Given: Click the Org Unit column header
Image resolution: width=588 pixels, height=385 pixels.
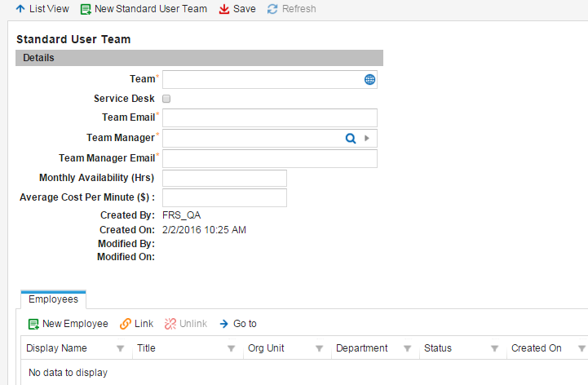Looking at the screenshot, I should (x=266, y=348).
